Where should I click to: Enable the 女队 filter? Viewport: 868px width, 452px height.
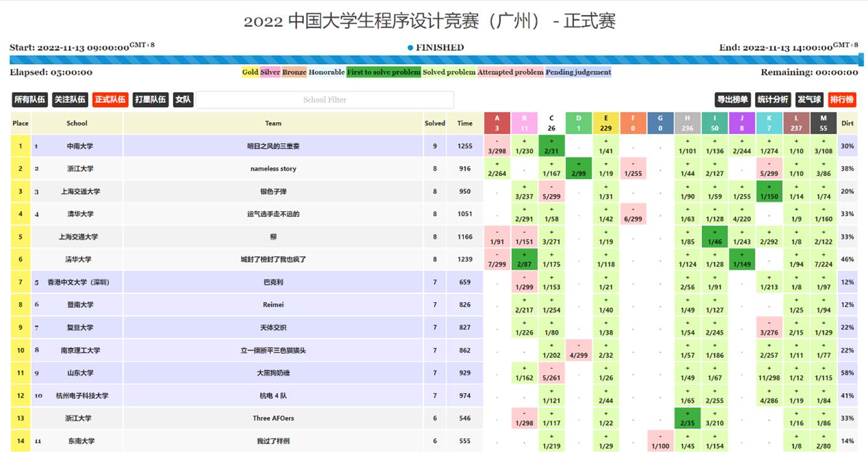(x=183, y=100)
